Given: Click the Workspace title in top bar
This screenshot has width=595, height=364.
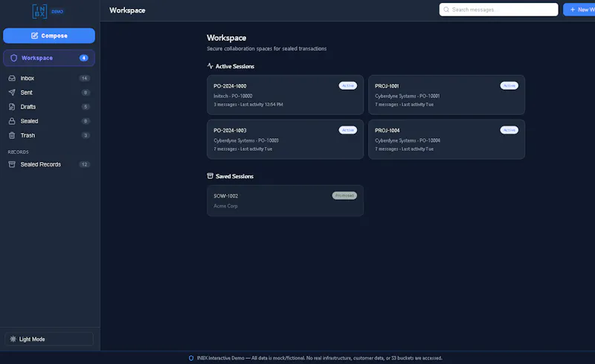Looking at the screenshot, I should click(127, 10).
